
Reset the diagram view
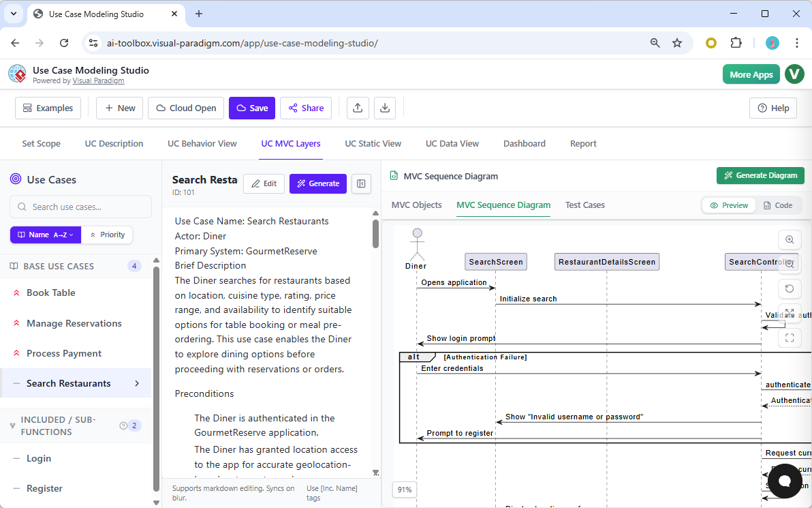pyautogui.click(x=790, y=288)
